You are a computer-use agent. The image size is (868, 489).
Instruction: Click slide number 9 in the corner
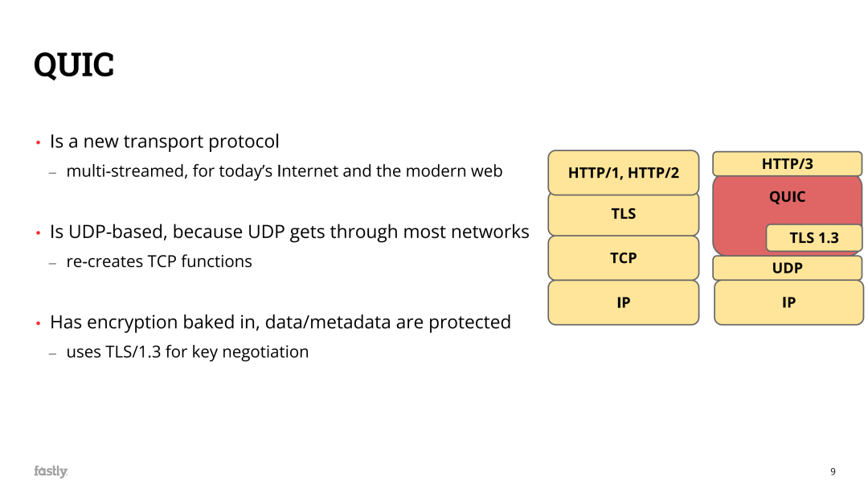[x=833, y=471]
